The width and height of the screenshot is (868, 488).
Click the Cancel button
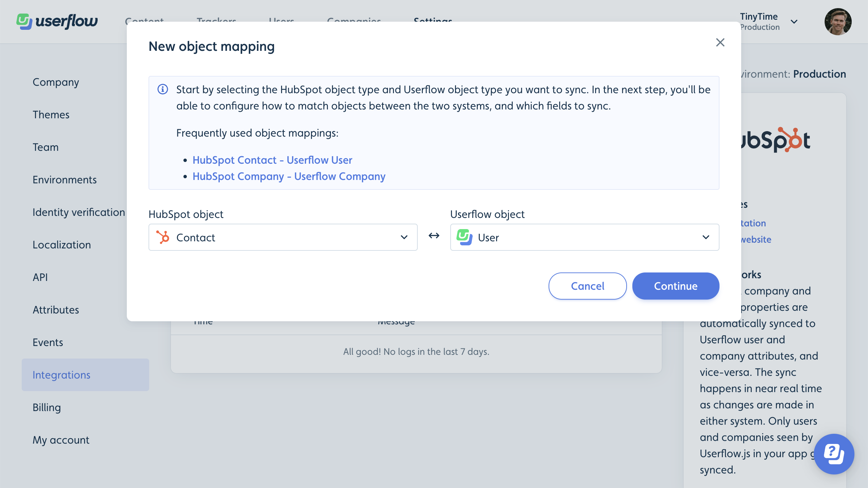(x=588, y=286)
